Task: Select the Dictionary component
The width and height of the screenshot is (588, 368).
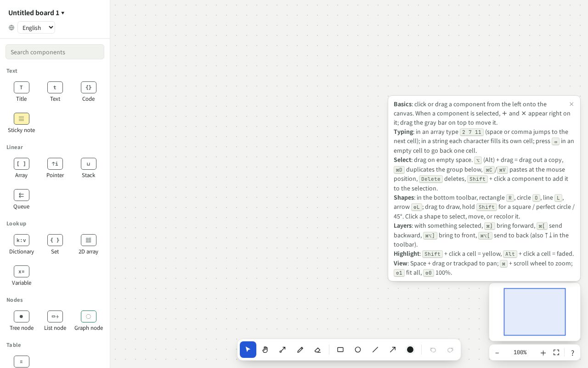Action: (22, 245)
